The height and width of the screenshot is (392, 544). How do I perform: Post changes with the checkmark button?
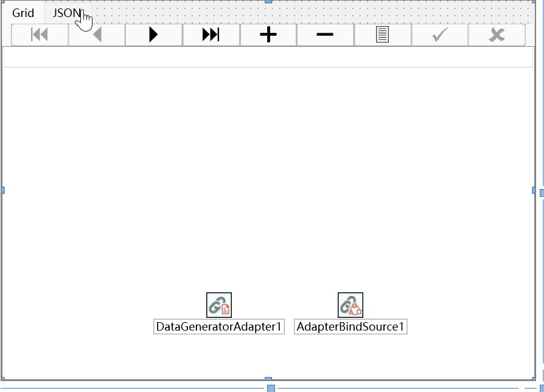439,35
